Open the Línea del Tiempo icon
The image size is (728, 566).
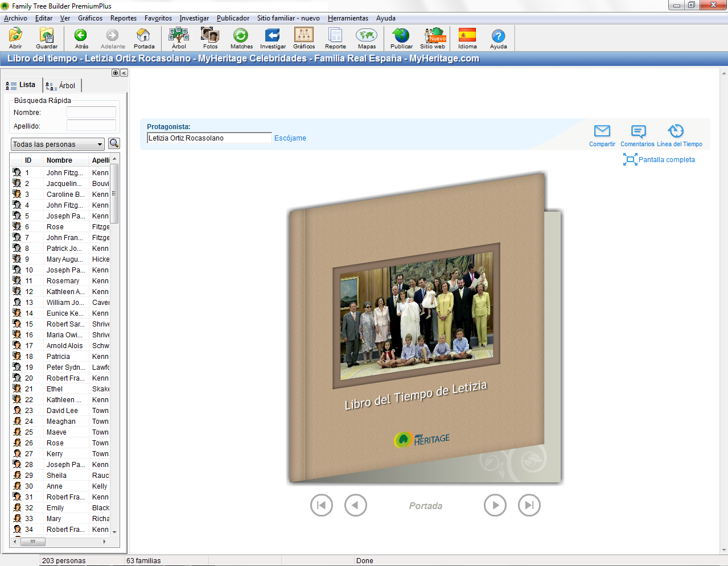676,131
